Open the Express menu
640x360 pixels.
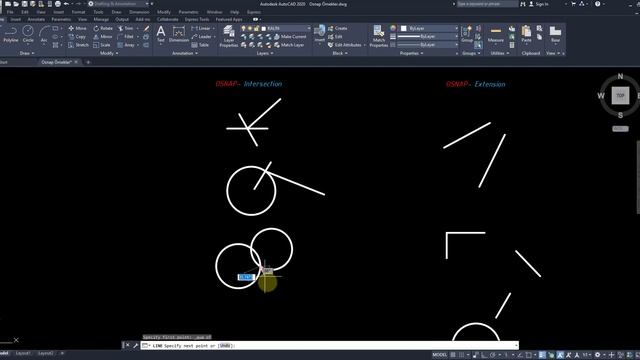pos(254,12)
